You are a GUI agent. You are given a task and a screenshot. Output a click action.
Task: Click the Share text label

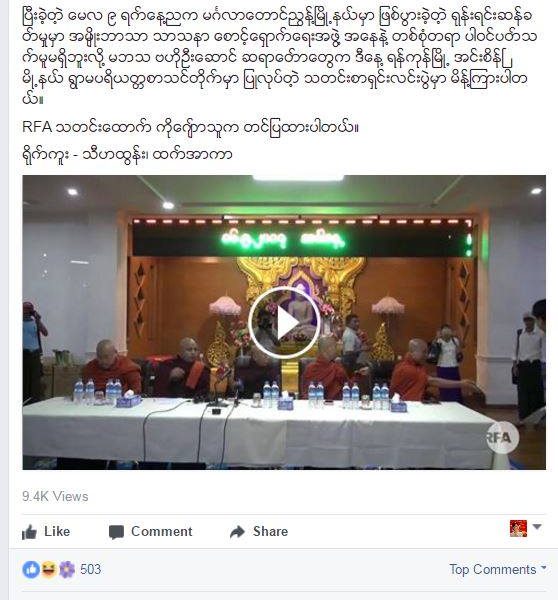click(x=270, y=532)
